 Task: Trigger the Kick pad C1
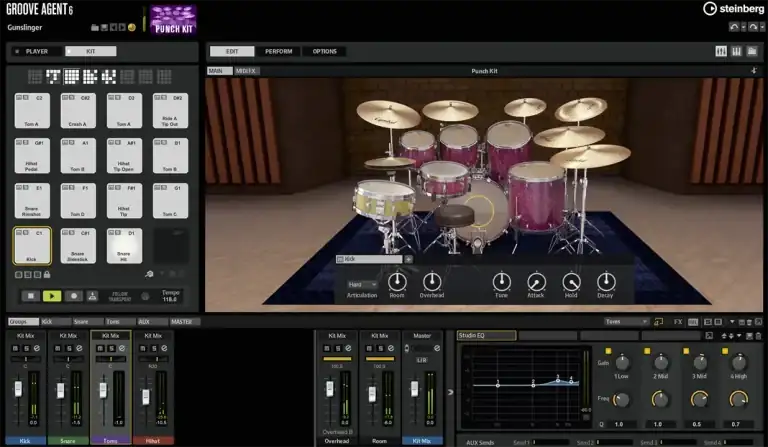coord(32,246)
